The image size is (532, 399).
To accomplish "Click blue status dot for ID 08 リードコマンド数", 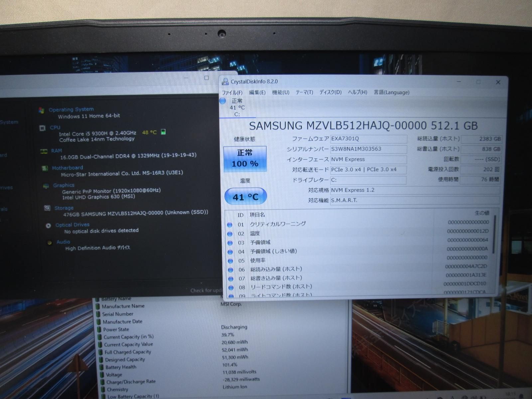I will click(231, 287).
